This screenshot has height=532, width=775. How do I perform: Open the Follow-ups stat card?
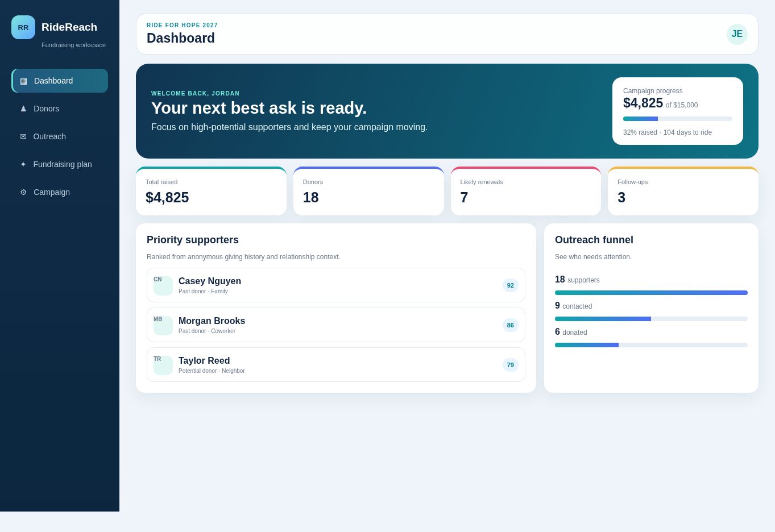pos(683,191)
